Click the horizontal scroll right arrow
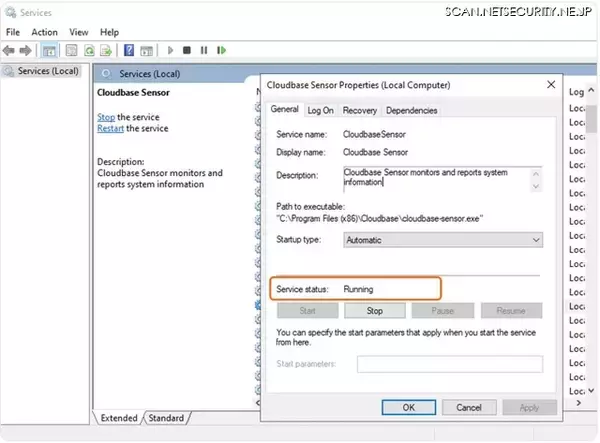This screenshot has height=443, width=600. coord(579,402)
